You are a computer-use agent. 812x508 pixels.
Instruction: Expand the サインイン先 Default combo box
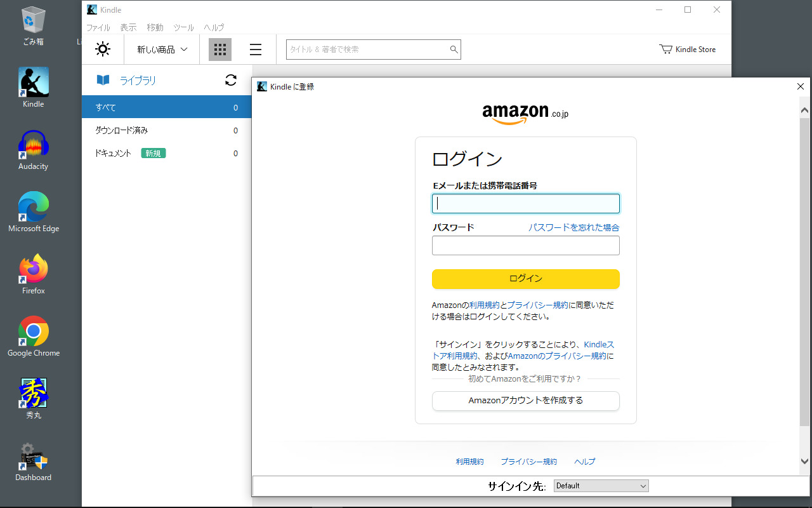coord(601,486)
